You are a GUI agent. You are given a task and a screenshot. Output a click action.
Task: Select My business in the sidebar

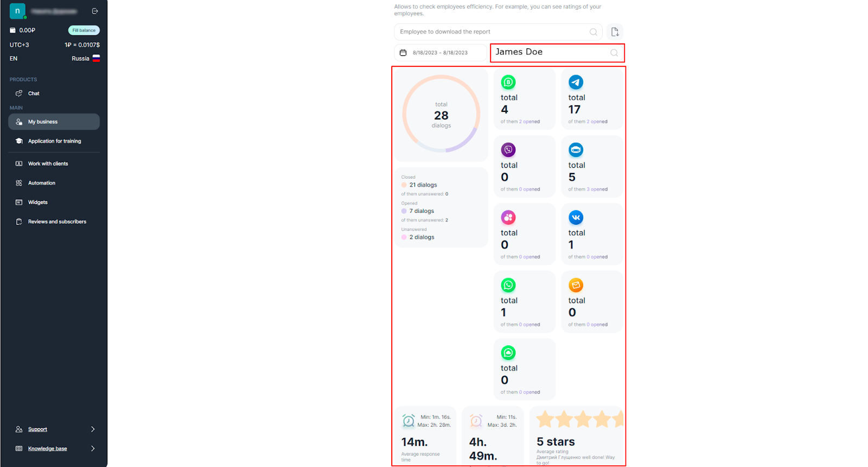click(54, 122)
